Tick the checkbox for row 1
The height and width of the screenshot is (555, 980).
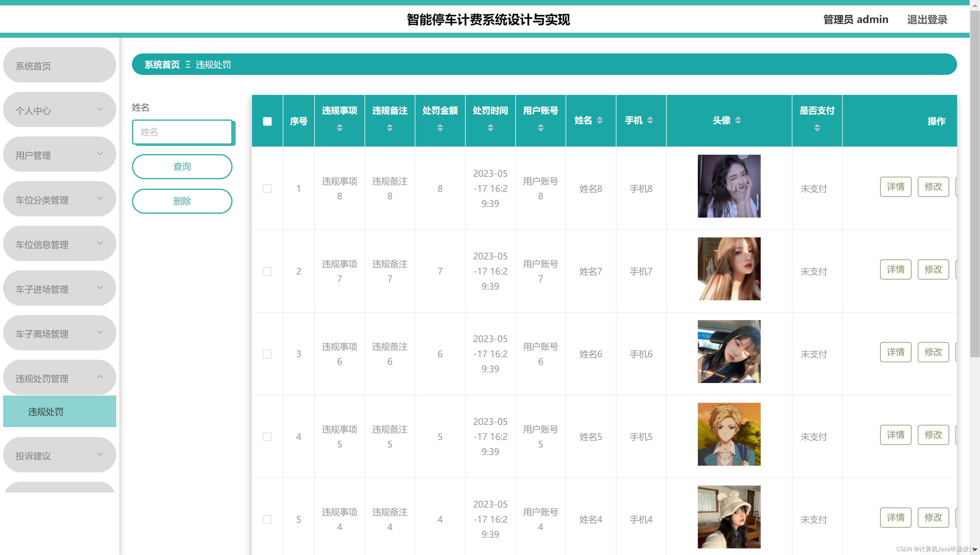tap(267, 189)
